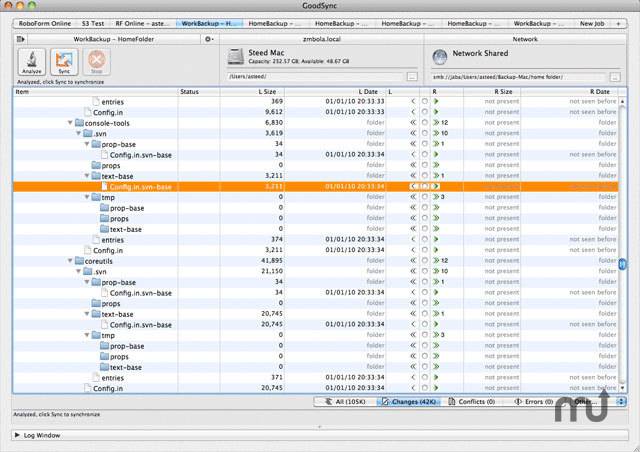Click the Network Shared globe icon
The height and width of the screenshot is (452, 640).
(440, 57)
